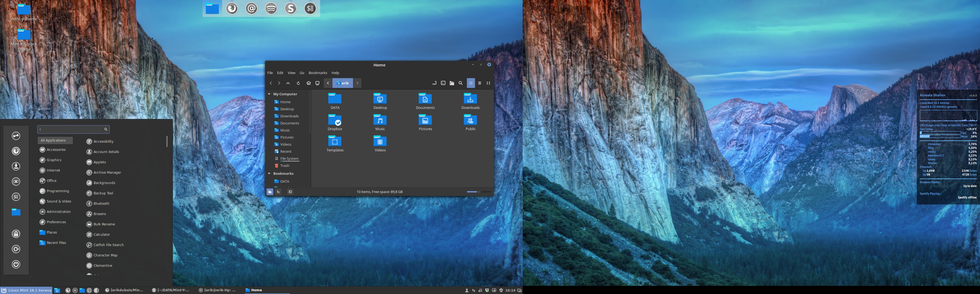Viewport: 980px width, 294px height.
Task: Switch to Home window in taskbar
Action: coord(267,290)
